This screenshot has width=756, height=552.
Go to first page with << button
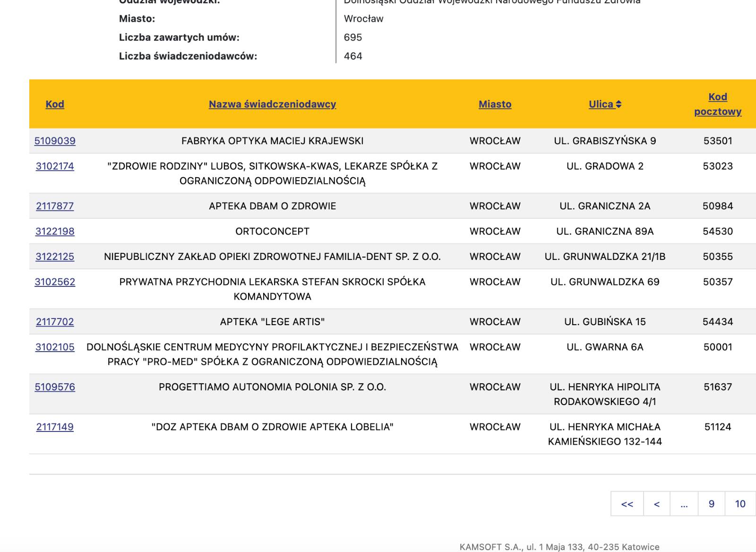tap(627, 504)
